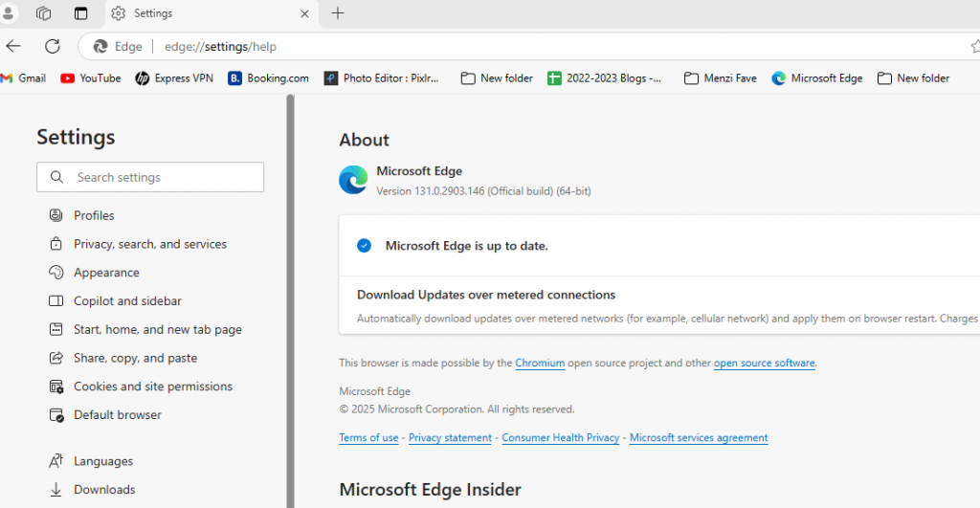Open the workspaces icon

tap(43, 13)
